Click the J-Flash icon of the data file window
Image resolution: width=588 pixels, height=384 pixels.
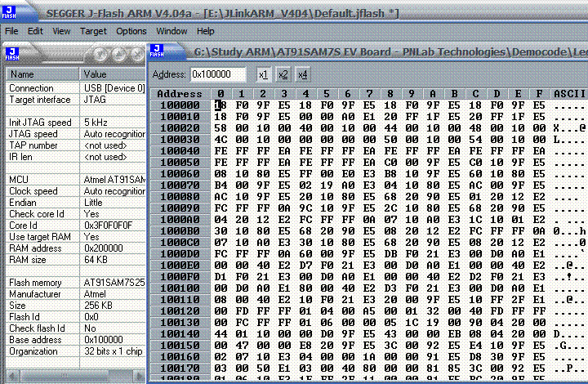coord(157,51)
